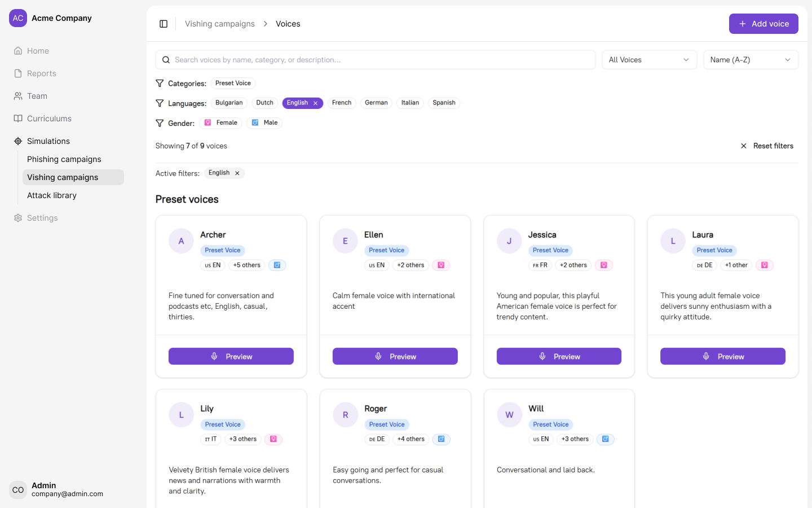This screenshot has width=812, height=508.
Task: Click the Settings gear icon
Action: click(x=18, y=218)
